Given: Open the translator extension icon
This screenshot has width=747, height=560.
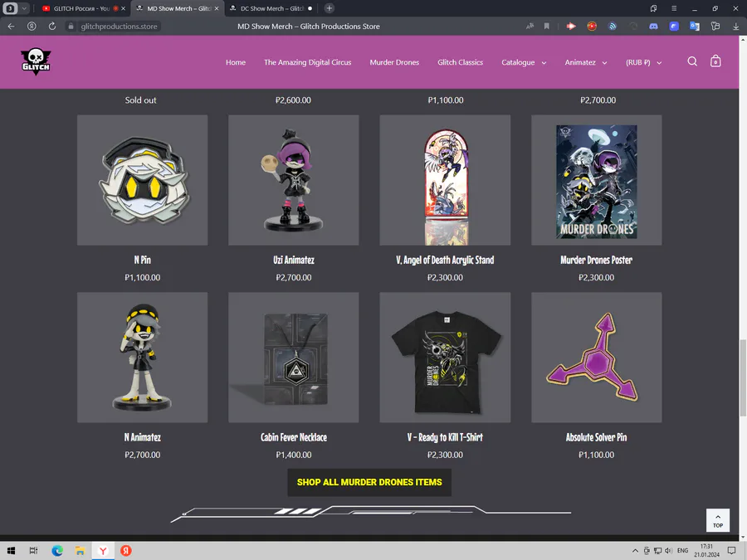Looking at the screenshot, I should pos(695,27).
